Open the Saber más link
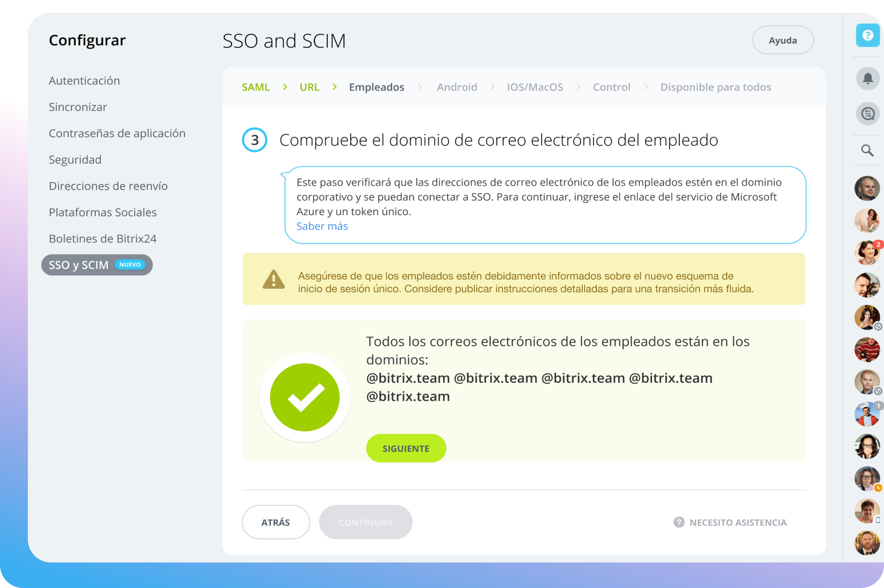 (322, 226)
